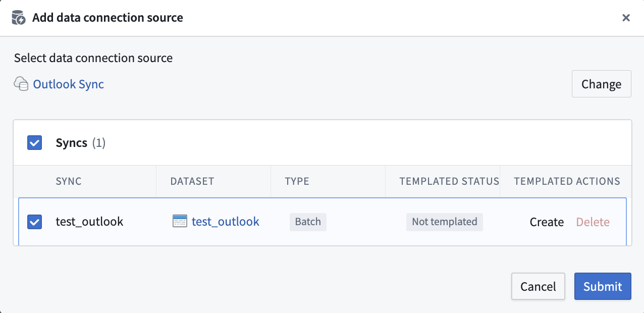Open the test_outlook dataset link

[226, 221]
